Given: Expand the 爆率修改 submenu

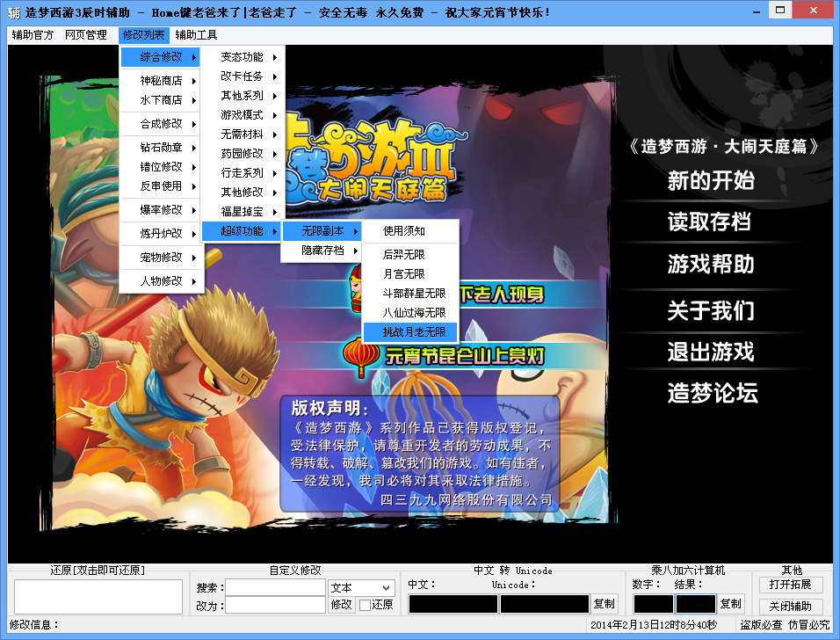Looking at the screenshot, I should (161, 209).
